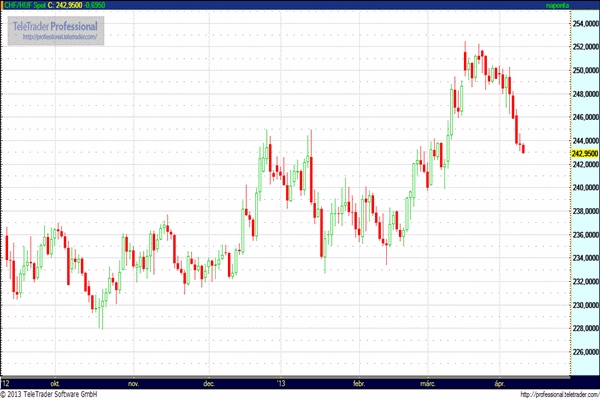Select the nov. marker on time axis
Screen dimensions: 600x400
(x=134, y=382)
